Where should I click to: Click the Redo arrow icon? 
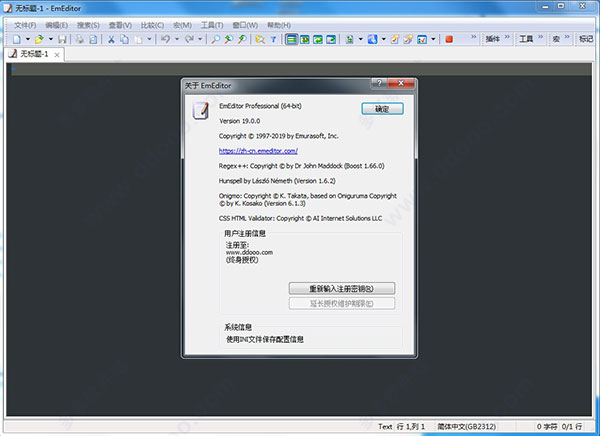pos(189,39)
